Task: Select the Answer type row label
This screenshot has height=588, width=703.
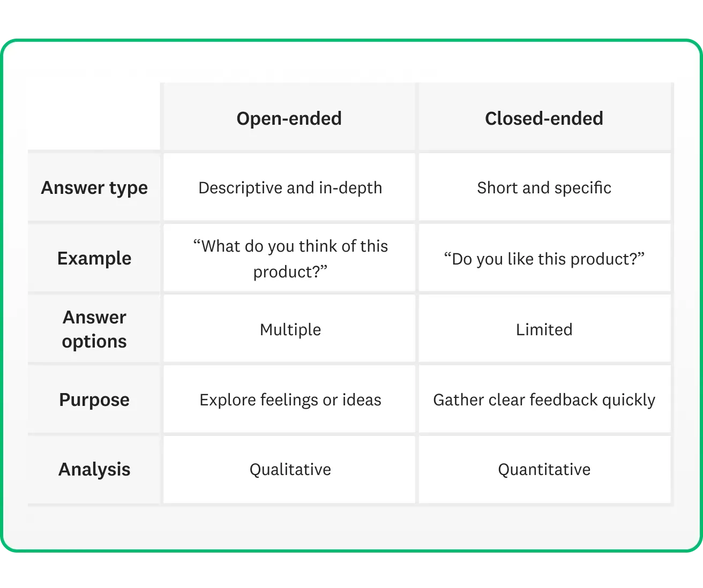Action: pos(94,188)
